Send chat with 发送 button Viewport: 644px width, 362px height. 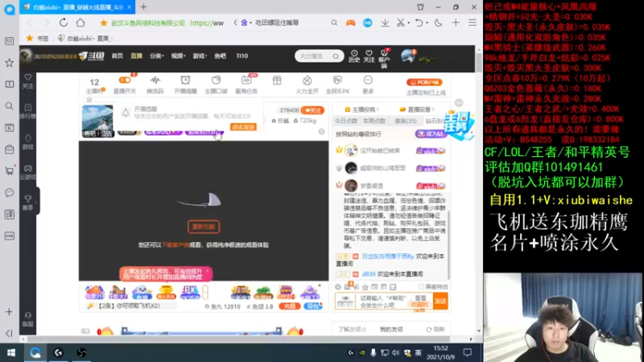pyautogui.click(x=440, y=301)
